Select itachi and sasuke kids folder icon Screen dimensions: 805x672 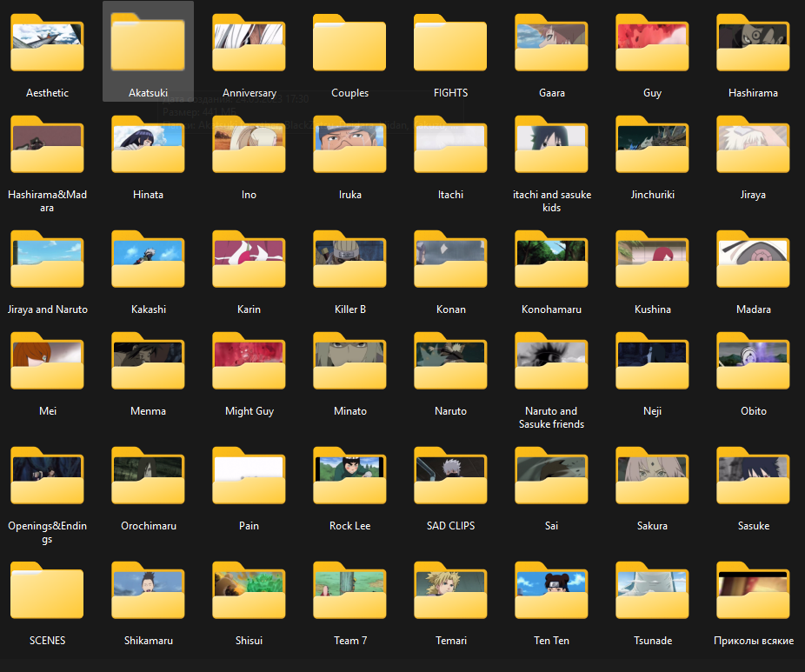point(551,144)
